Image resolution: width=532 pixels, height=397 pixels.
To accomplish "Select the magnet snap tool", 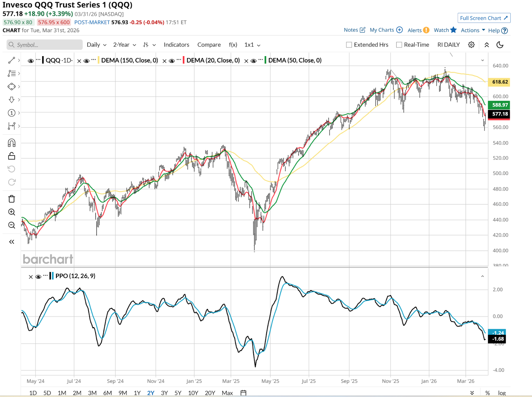I will (x=12, y=143).
